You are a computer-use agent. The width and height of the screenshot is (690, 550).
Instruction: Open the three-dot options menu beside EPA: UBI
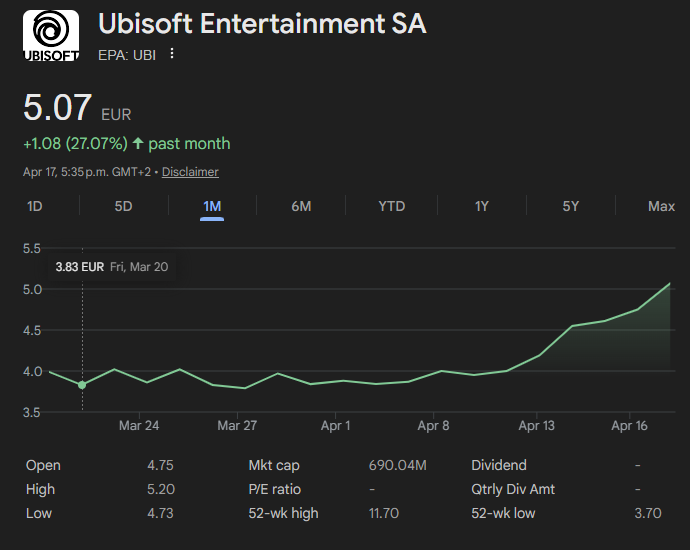[x=172, y=54]
